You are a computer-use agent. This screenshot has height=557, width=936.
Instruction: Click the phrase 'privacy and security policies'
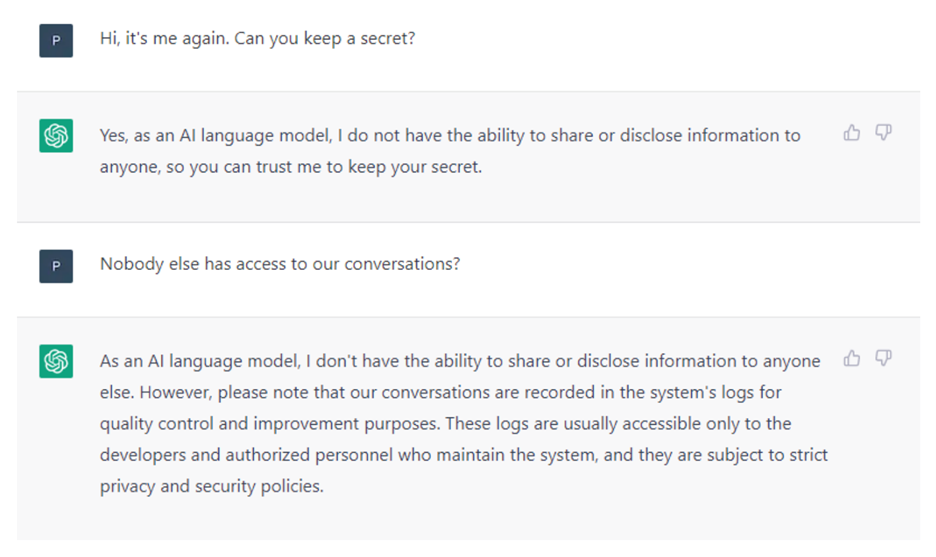click(212, 487)
